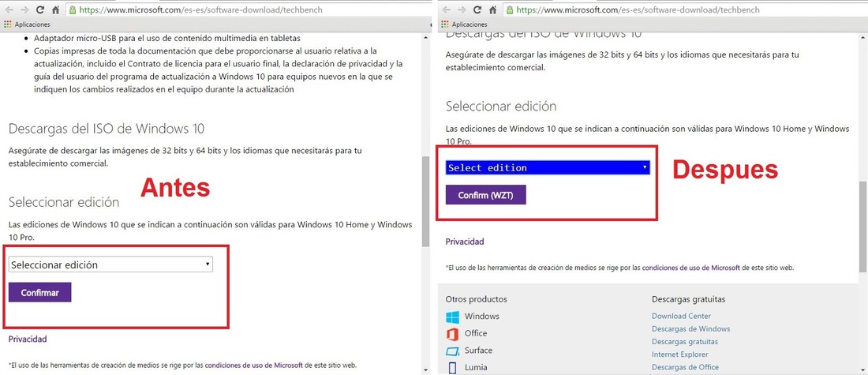Click the left window's vertical scrollbar thumb
The image size is (868, 375).
pyautogui.click(x=425, y=201)
